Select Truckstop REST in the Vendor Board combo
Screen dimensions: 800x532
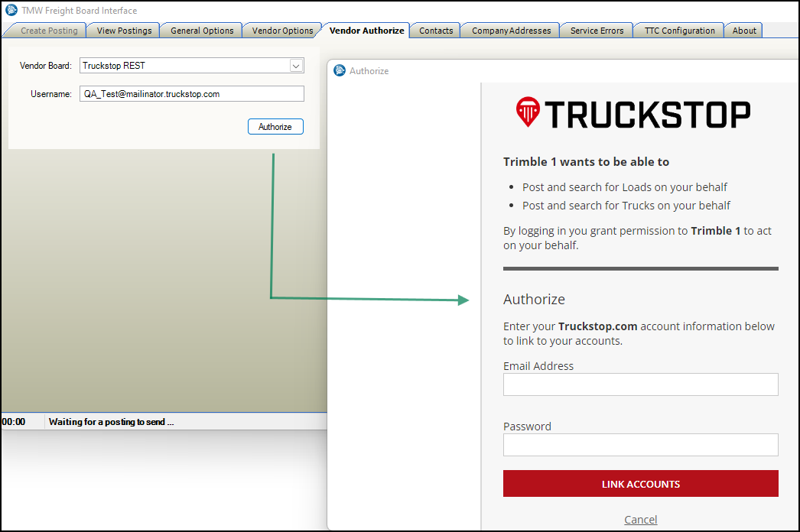[184, 66]
